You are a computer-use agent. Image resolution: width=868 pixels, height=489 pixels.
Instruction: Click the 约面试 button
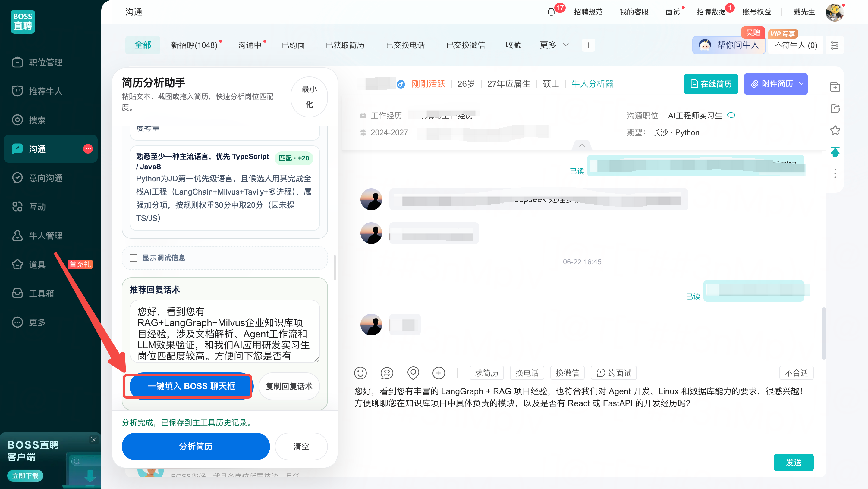pos(614,373)
